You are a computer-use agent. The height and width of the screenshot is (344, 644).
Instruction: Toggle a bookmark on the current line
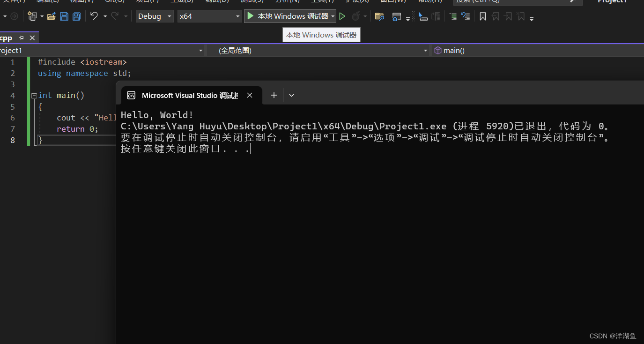pyautogui.click(x=483, y=16)
